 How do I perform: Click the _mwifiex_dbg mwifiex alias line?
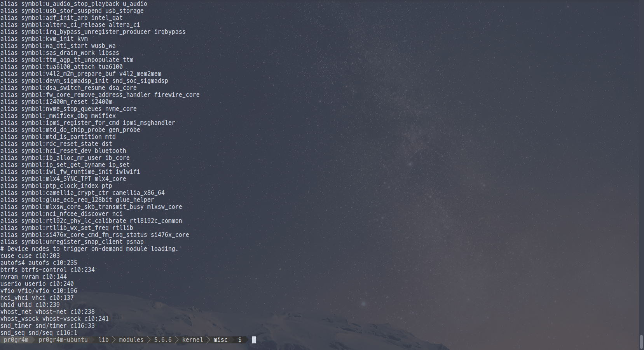(x=58, y=116)
